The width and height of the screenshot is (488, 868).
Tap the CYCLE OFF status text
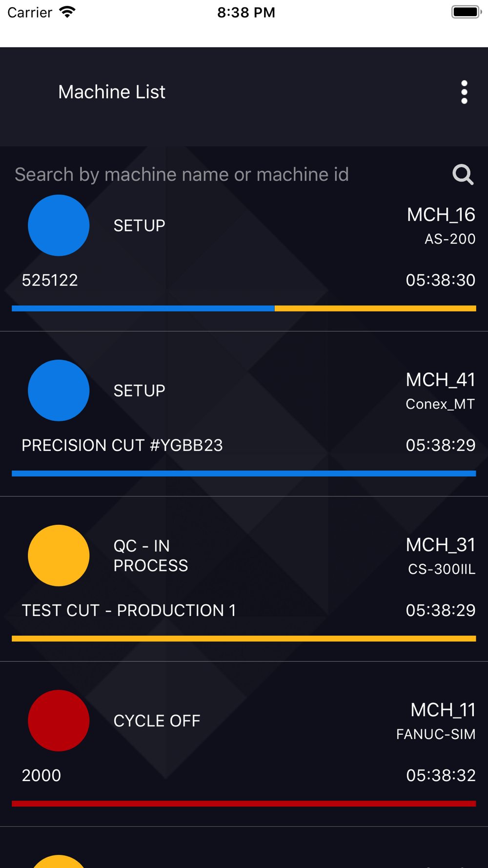pyautogui.click(x=157, y=721)
